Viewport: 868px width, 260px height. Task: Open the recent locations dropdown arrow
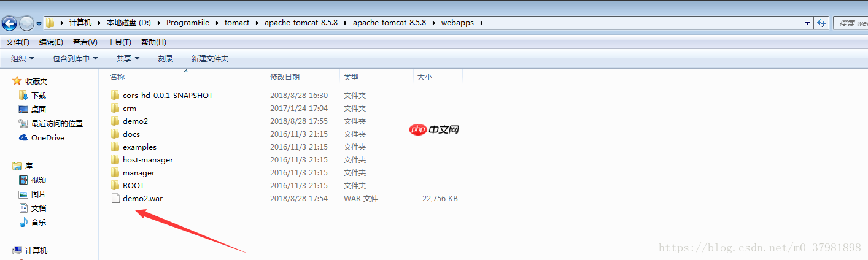pyautogui.click(x=39, y=24)
